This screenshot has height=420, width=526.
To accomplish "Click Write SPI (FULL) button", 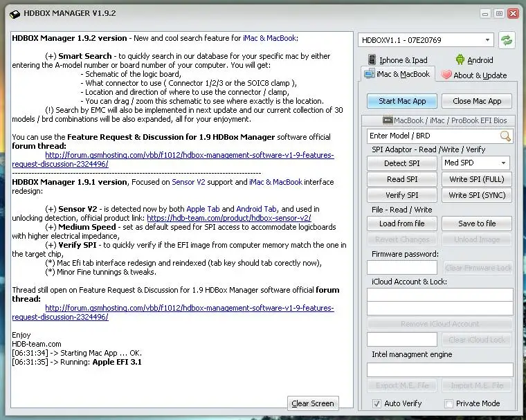I will click(x=477, y=179).
